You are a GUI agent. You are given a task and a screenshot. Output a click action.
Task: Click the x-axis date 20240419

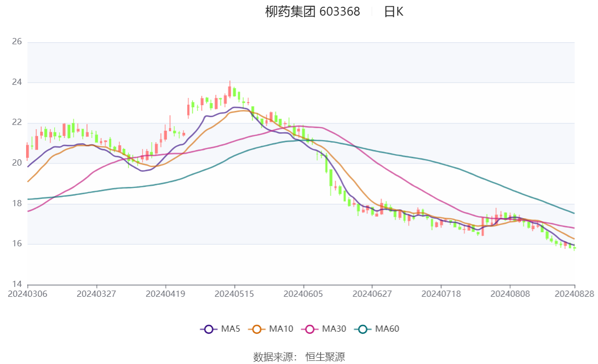(165, 294)
